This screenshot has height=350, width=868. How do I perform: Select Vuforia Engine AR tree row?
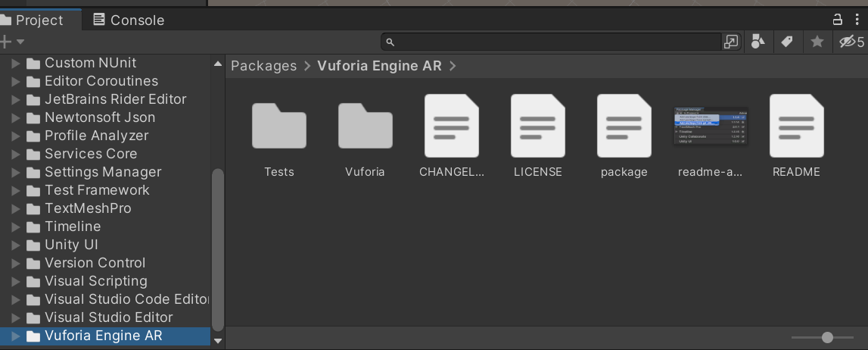105,336
